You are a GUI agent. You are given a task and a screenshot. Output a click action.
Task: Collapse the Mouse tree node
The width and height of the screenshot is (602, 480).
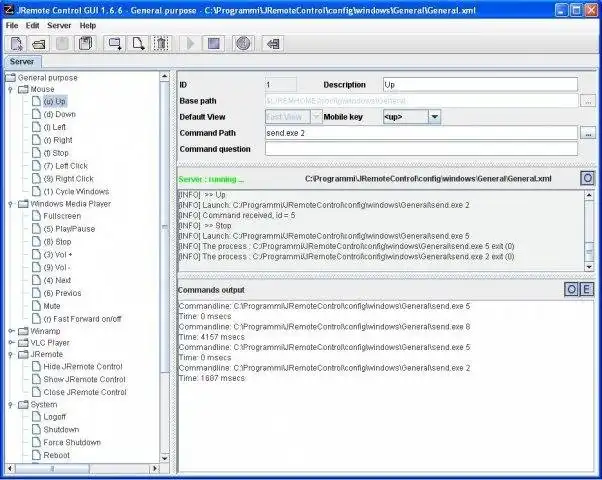pyautogui.click(x=11, y=89)
